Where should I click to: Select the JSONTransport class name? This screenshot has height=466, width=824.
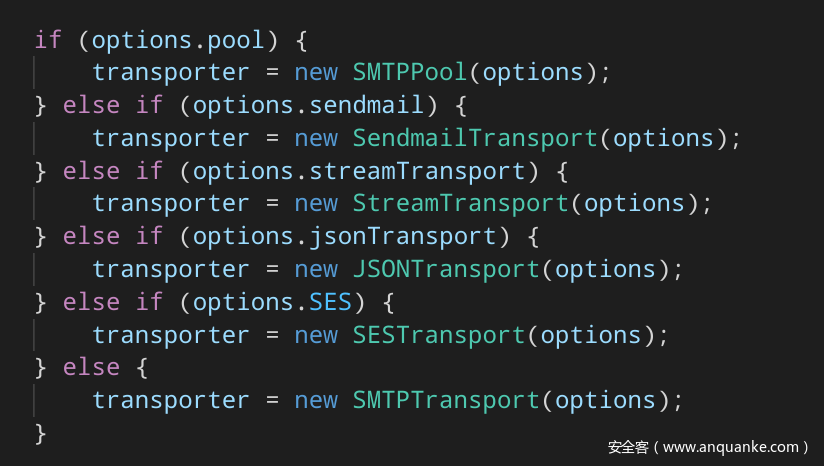click(446, 269)
